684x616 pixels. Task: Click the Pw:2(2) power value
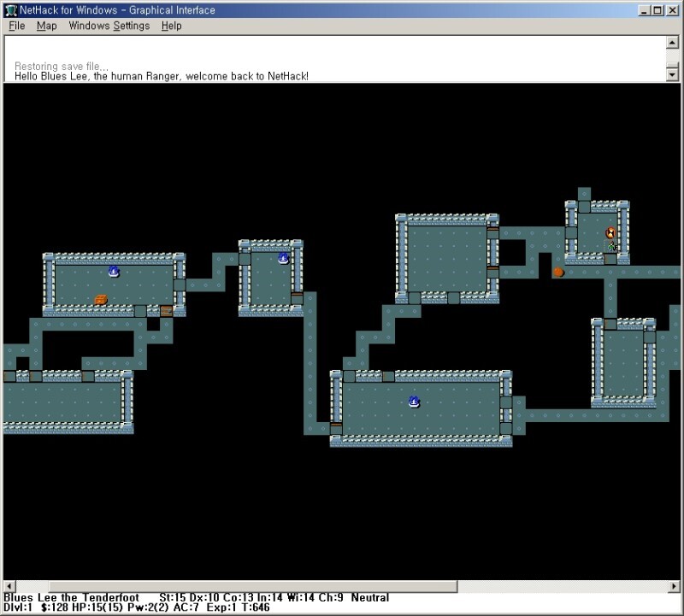coord(148,607)
